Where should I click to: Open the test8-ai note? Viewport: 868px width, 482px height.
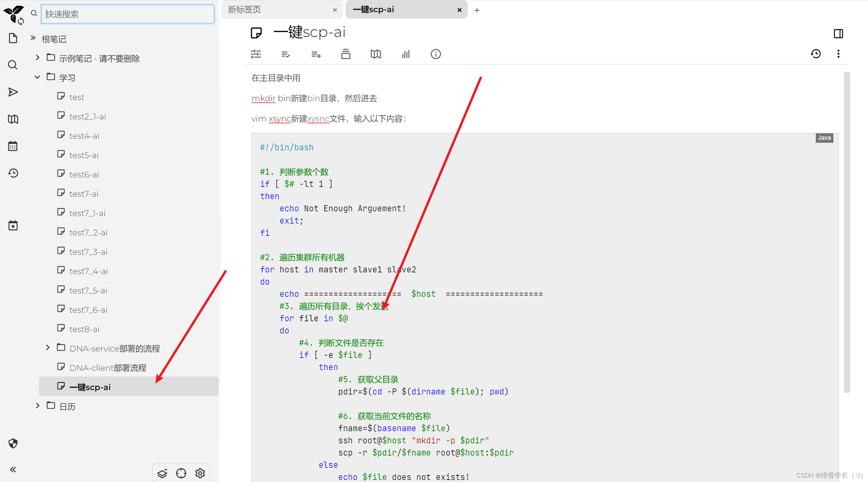coord(84,329)
